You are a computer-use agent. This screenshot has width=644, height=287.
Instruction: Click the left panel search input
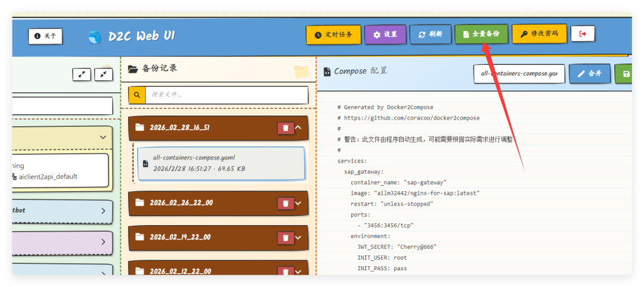pos(63,106)
